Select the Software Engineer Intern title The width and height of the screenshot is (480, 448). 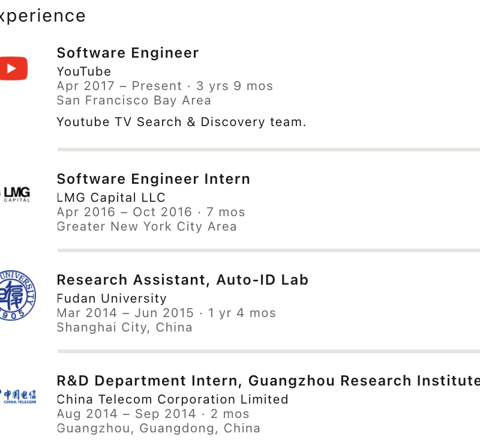(153, 179)
